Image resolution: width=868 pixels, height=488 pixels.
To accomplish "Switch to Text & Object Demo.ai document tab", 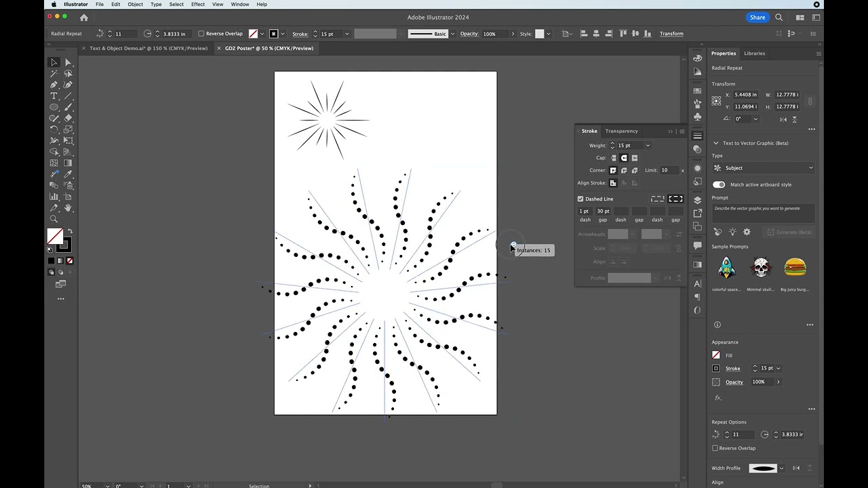I will pos(149,48).
